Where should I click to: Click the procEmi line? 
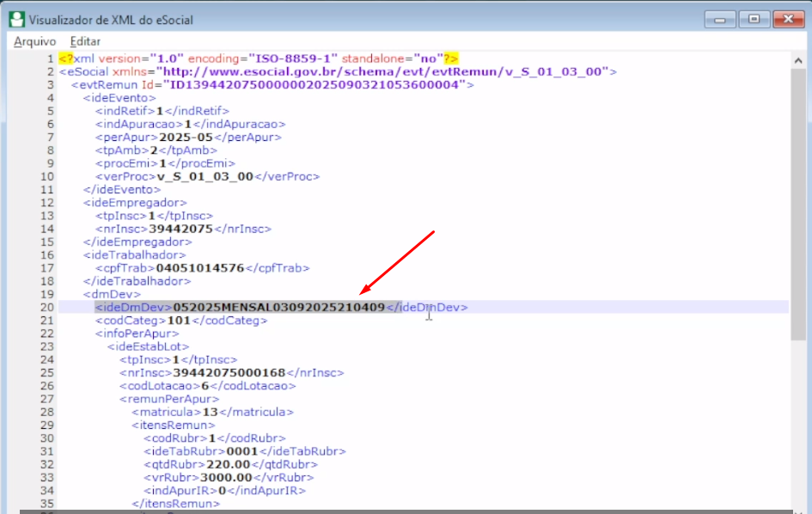click(x=165, y=163)
